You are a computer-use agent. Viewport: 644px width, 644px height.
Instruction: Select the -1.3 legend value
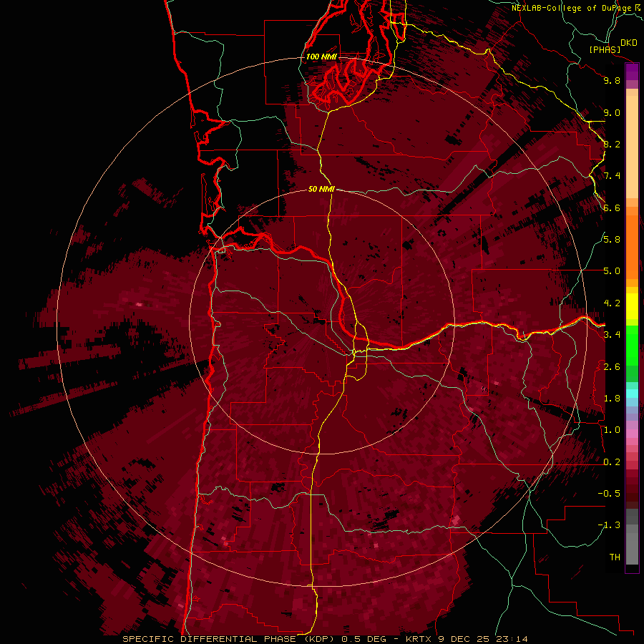pyautogui.click(x=609, y=525)
